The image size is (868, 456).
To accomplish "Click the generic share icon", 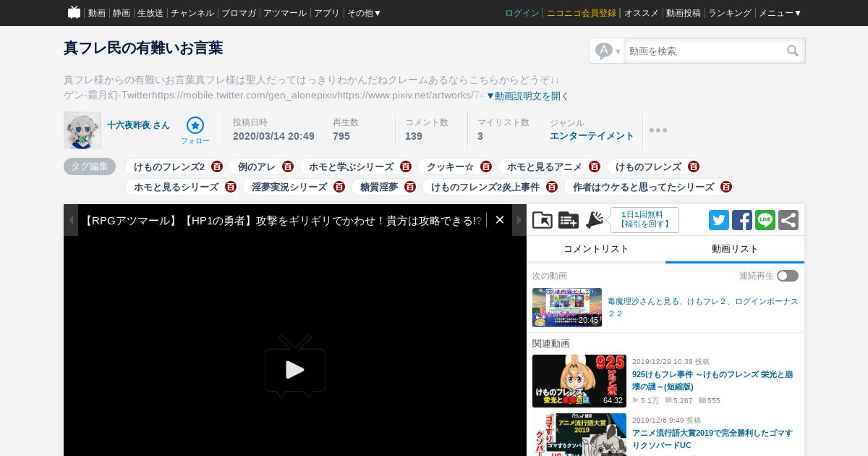I will (788, 220).
